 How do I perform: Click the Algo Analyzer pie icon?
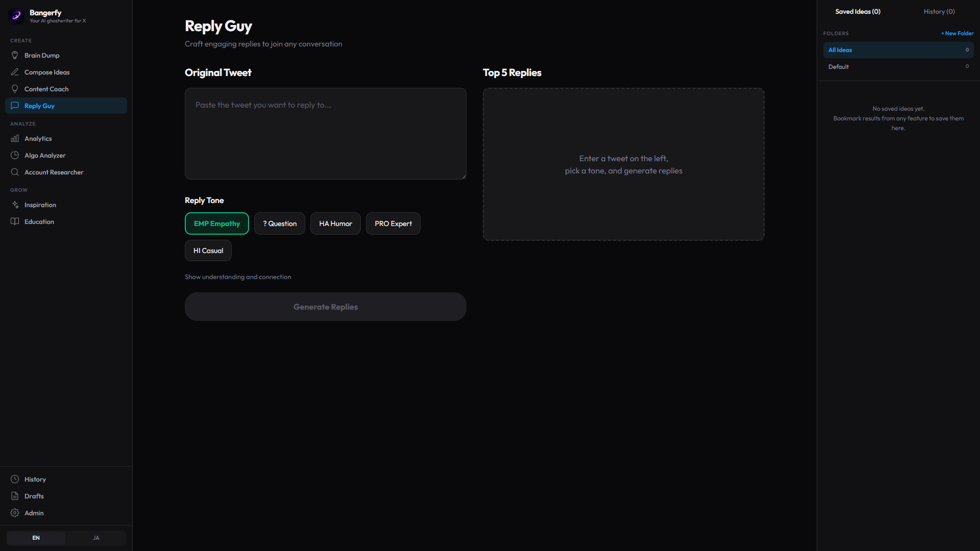coord(15,155)
